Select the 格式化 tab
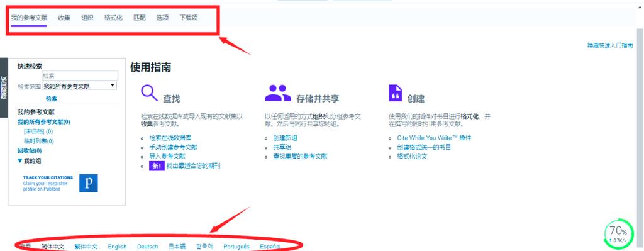Image resolution: width=644 pixels, height=251 pixels. coord(113,18)
